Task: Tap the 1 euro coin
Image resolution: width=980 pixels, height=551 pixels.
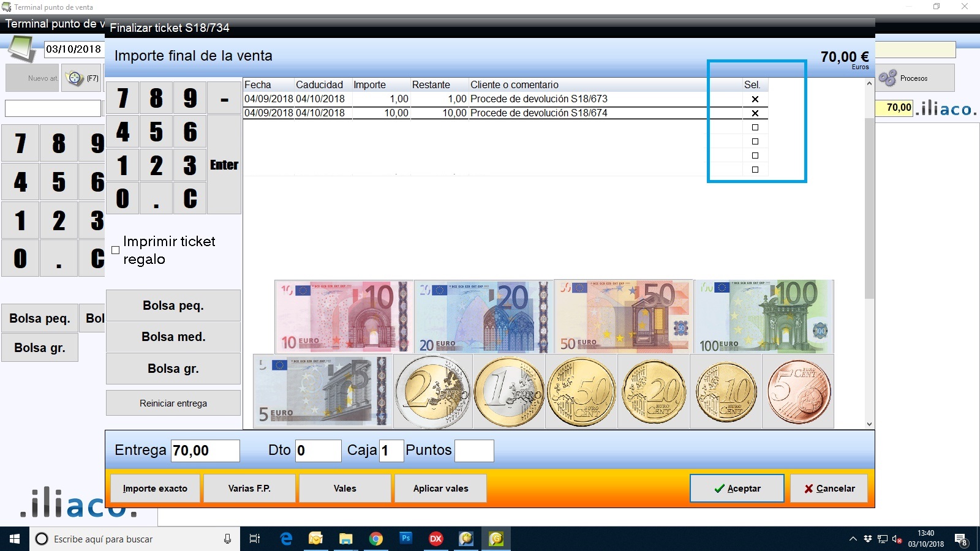Action: tap(509, 391)
